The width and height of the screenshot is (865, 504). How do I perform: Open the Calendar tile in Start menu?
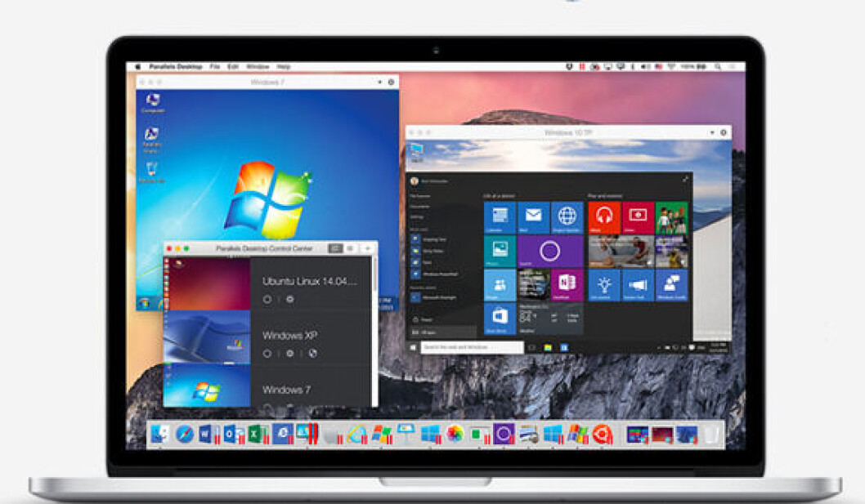[500, 218]
